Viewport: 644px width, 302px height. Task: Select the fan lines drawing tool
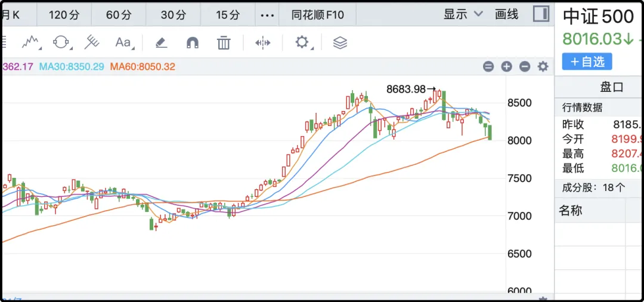[91, 42]
